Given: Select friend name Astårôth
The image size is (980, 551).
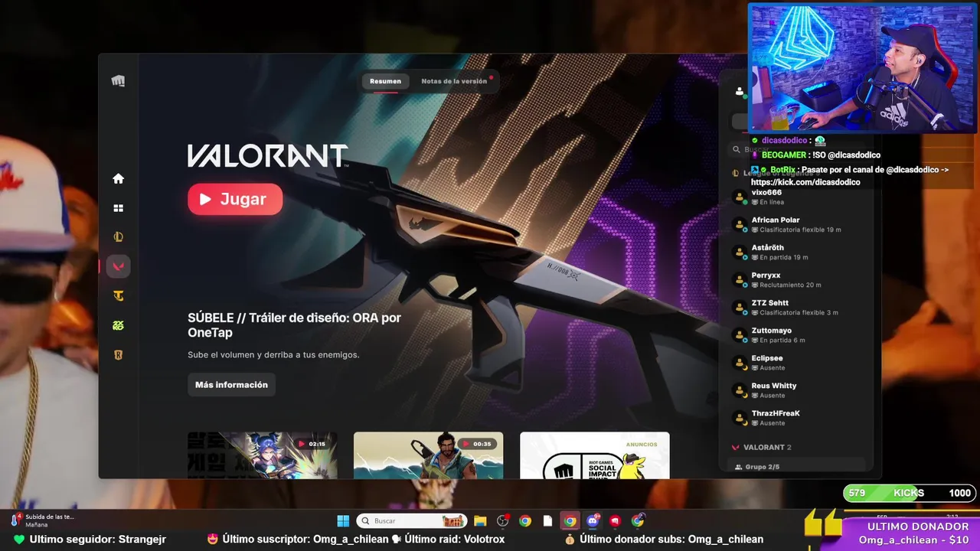Looking at the screenshot, I should point(768,247).
